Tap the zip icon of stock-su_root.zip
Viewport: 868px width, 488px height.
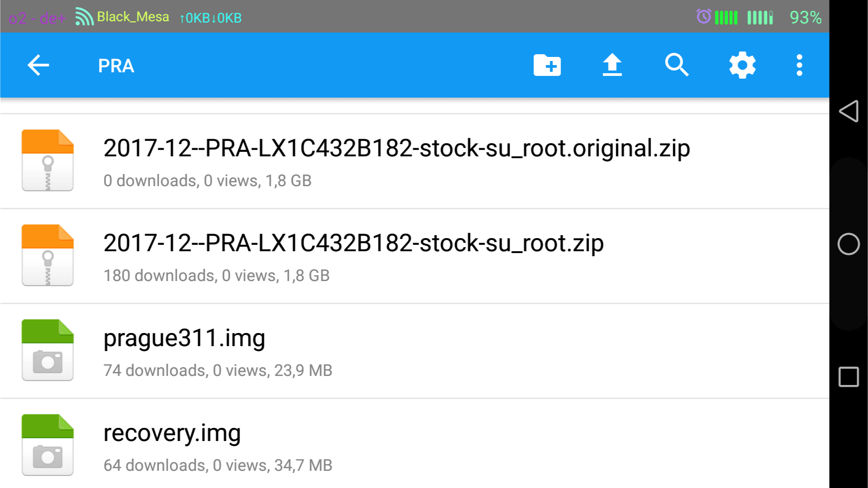click(x=47, y=255)
